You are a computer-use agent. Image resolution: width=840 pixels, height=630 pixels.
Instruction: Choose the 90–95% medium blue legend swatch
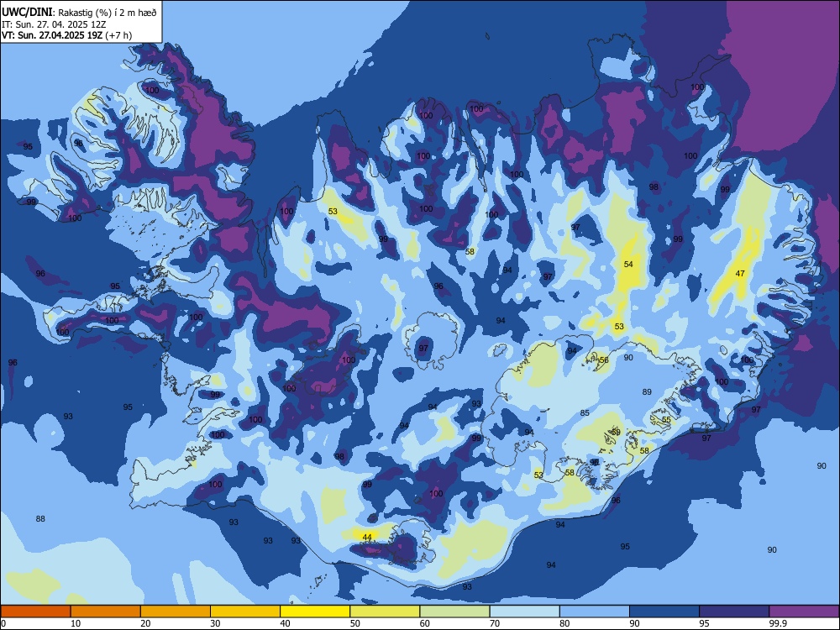pos(664,612)
